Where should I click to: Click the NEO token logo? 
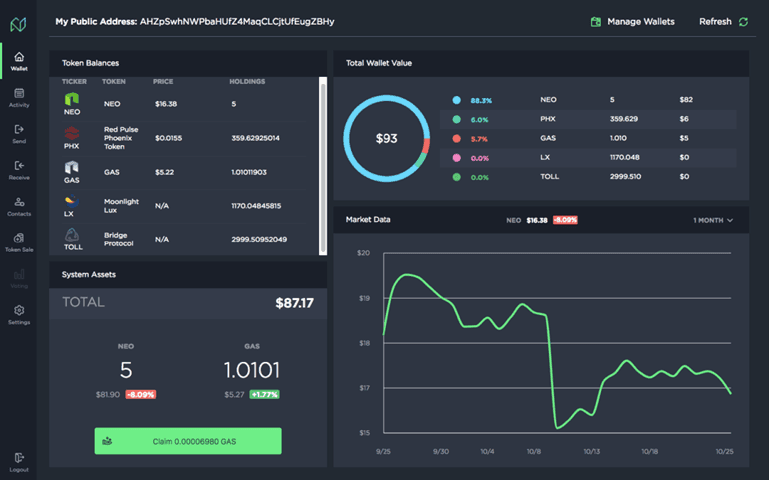coord(72,99)
